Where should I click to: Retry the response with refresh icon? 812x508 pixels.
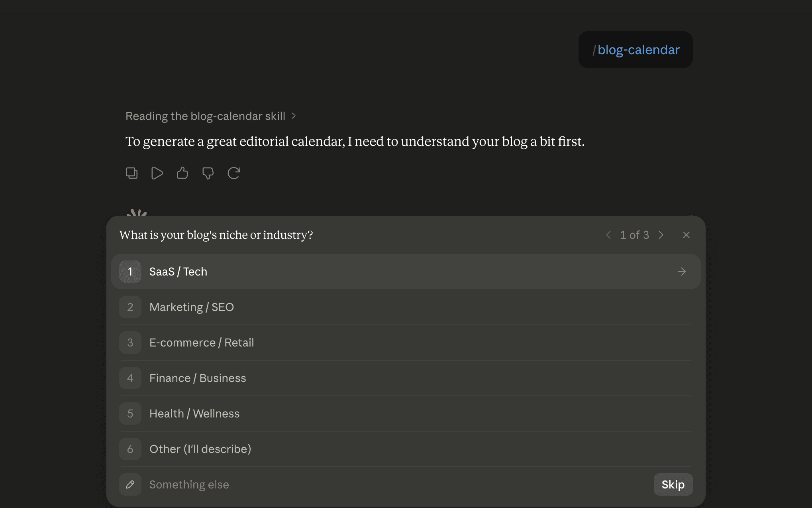pos(234,173)
